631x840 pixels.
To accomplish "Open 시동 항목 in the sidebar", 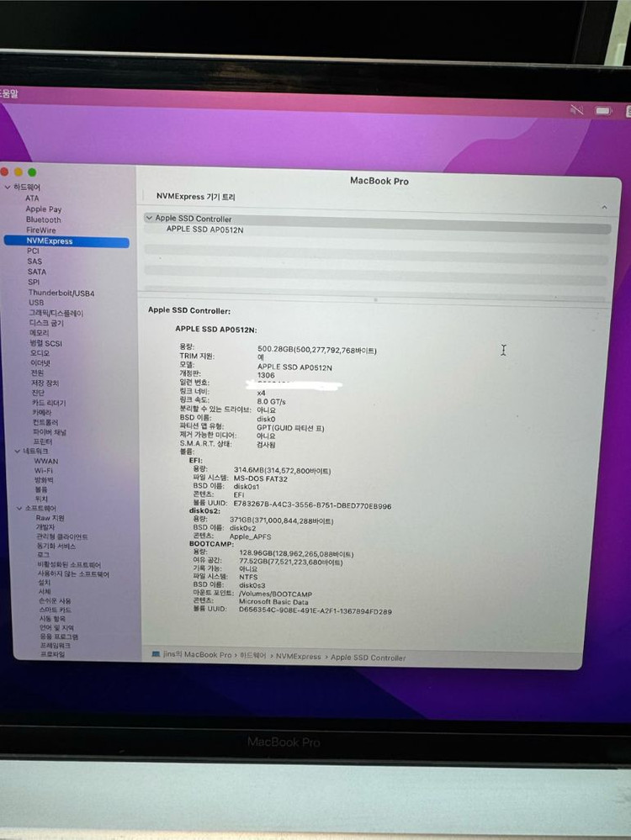I will click(52, 619).
